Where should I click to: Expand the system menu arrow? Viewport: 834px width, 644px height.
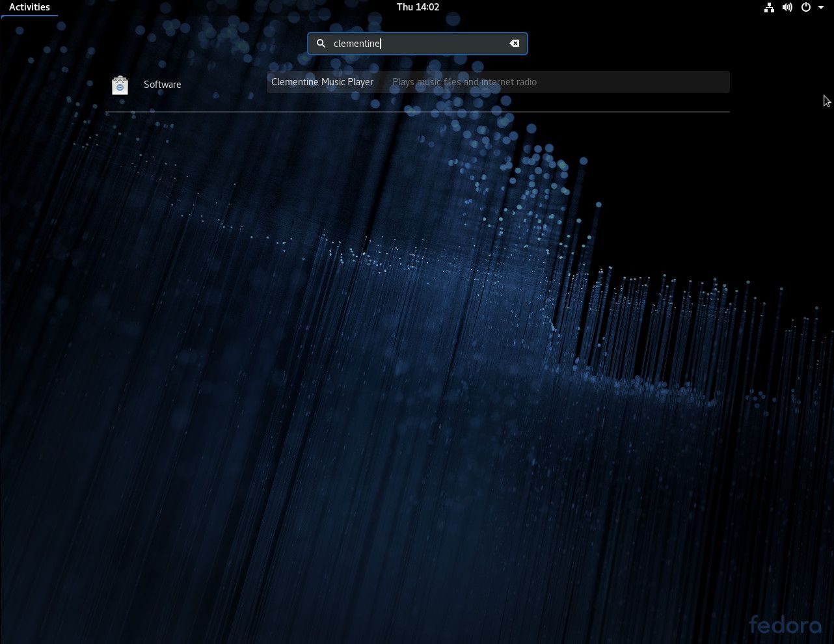point(821,8)
